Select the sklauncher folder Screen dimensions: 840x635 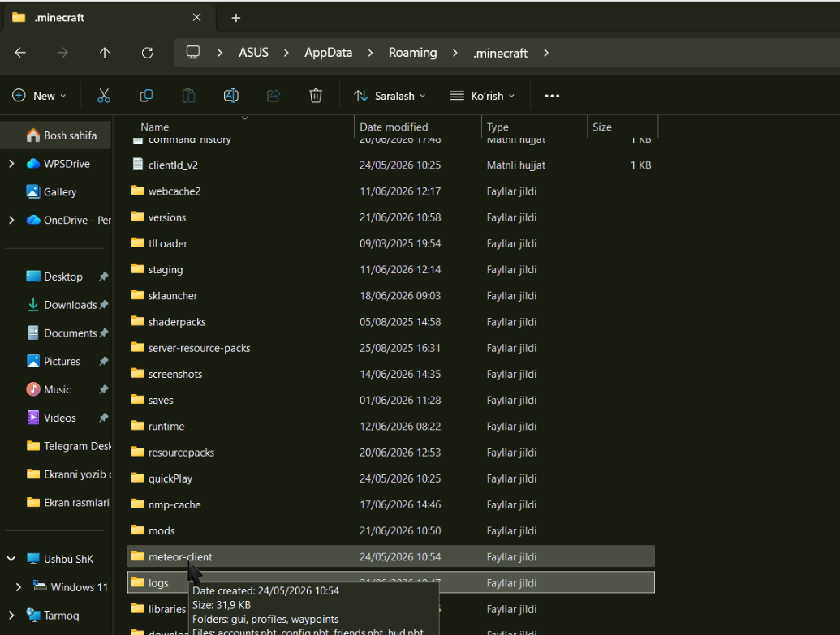(x=391, y=295)
